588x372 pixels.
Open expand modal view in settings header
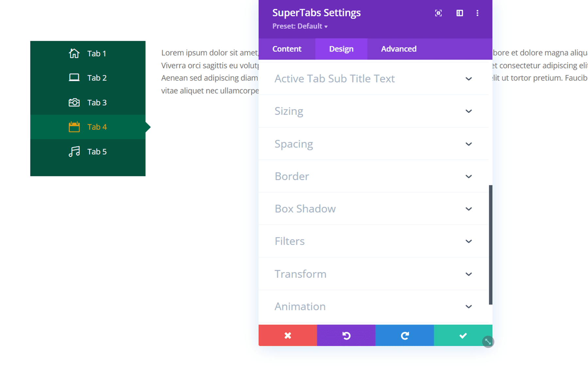[438, 13]
